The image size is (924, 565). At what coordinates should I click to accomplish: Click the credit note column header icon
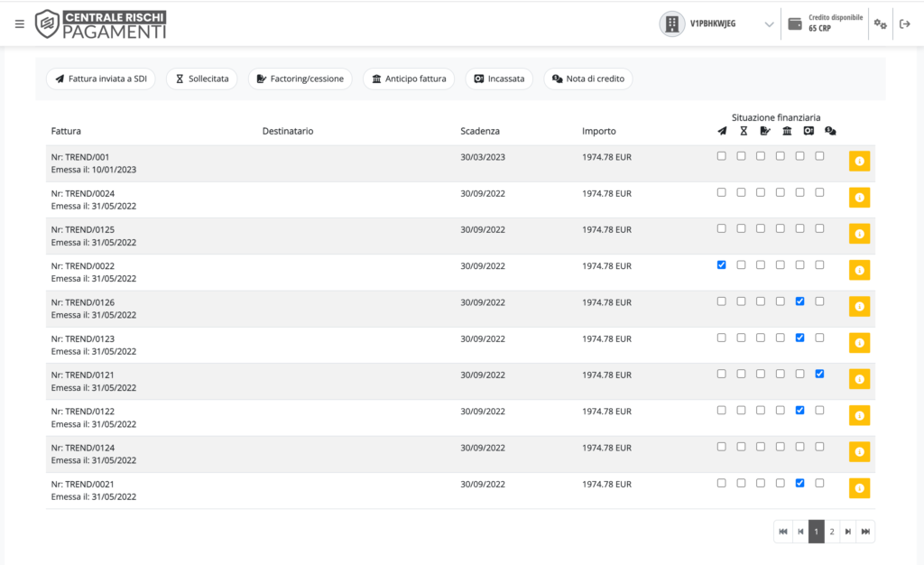[x=830, y=131]
